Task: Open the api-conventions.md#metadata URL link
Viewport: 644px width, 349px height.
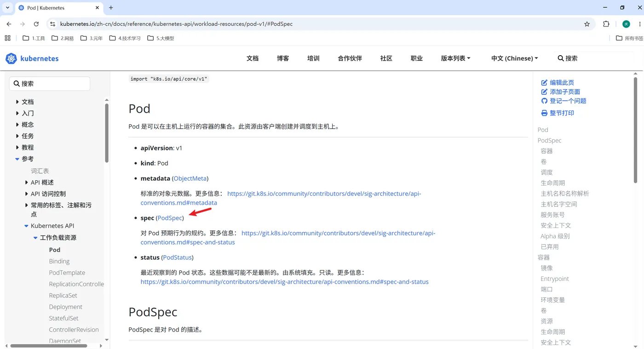Action: (281, 198)
